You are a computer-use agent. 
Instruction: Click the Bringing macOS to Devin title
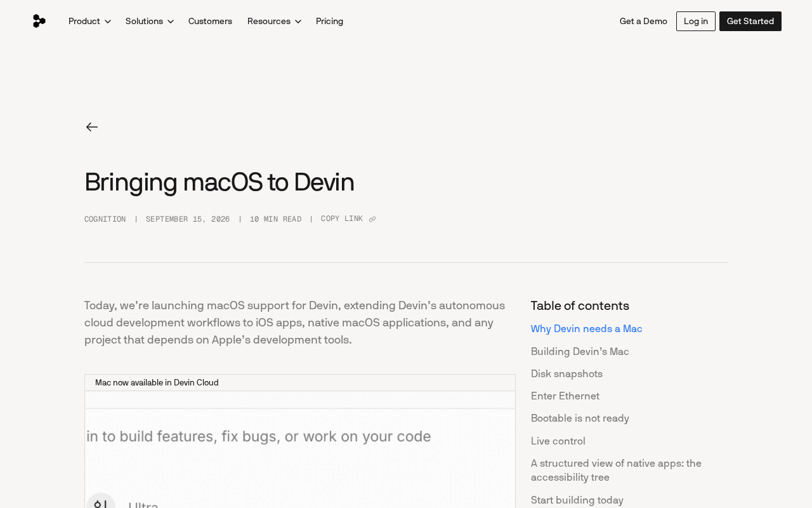(x=219, y=182)
